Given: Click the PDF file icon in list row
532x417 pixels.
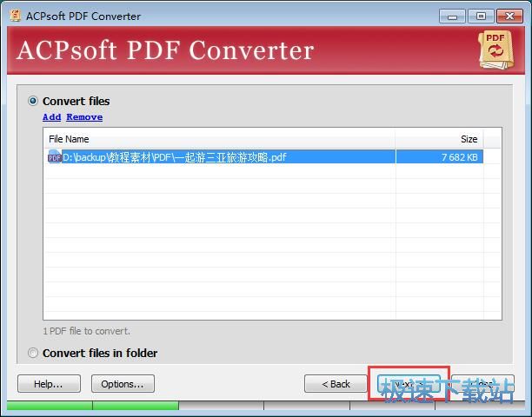Looking at the screenshot, I should click(54, 156).
